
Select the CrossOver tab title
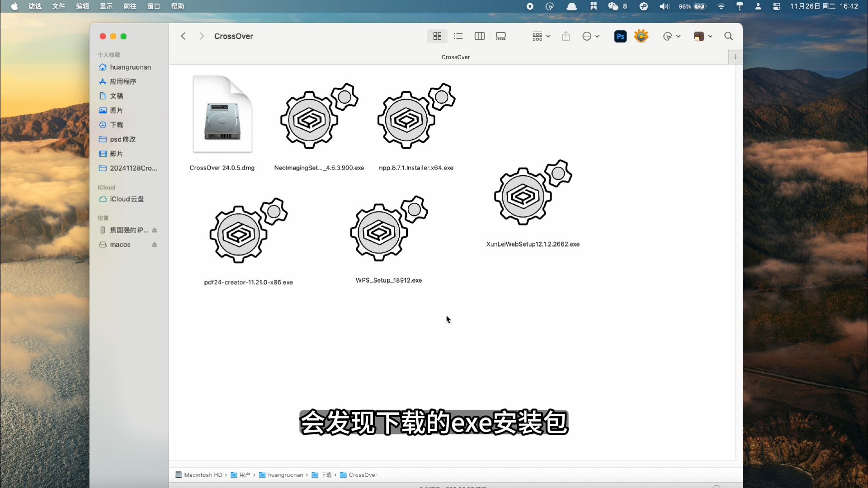pyautogui.click(x=456, y=57)
